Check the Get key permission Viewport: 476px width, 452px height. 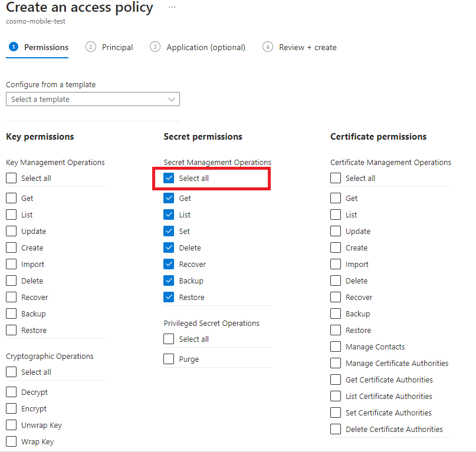click(11, 198)
